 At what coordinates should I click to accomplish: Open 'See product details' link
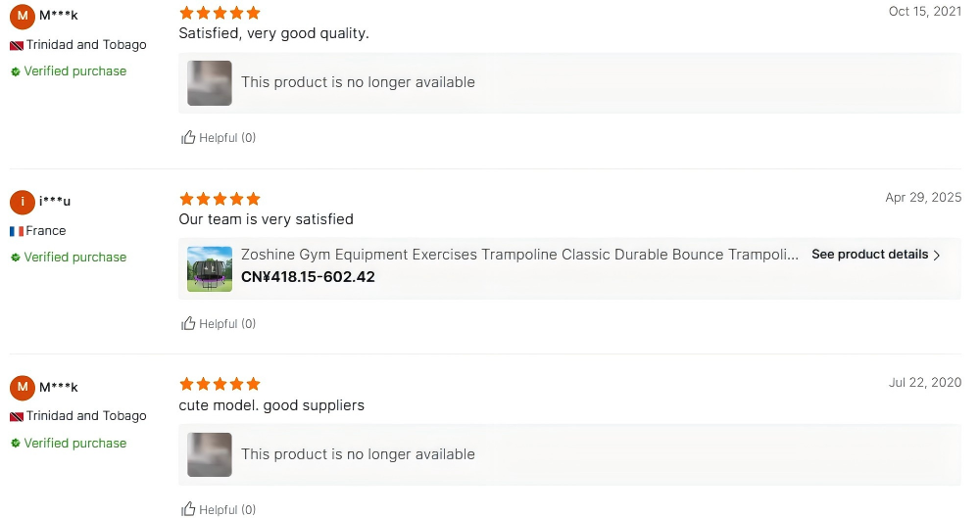coord(869,255)
